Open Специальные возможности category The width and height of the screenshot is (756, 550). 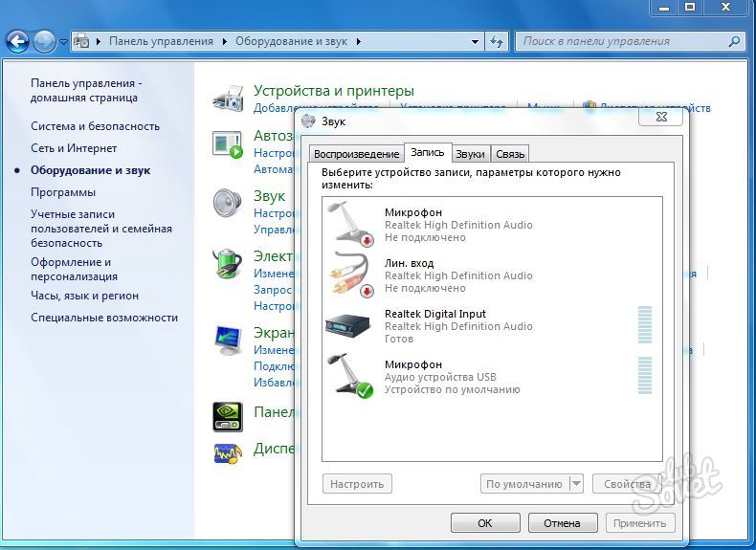point(104,318)
